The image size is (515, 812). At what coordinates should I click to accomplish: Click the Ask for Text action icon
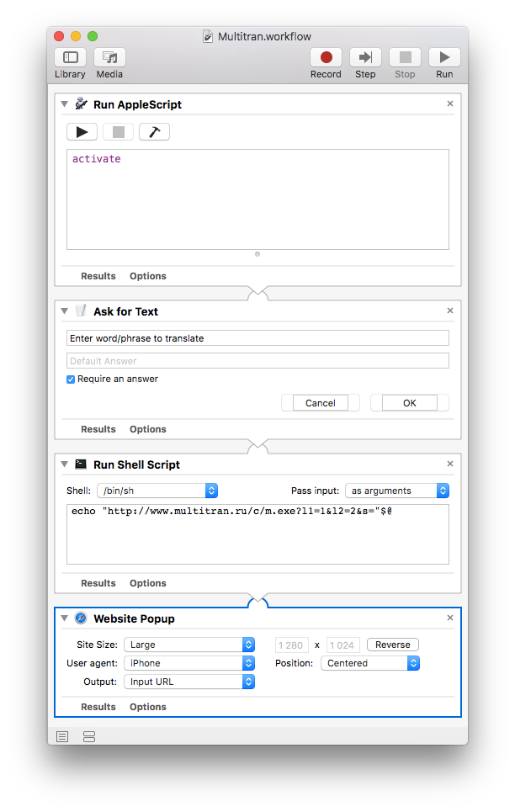[81, 310]
